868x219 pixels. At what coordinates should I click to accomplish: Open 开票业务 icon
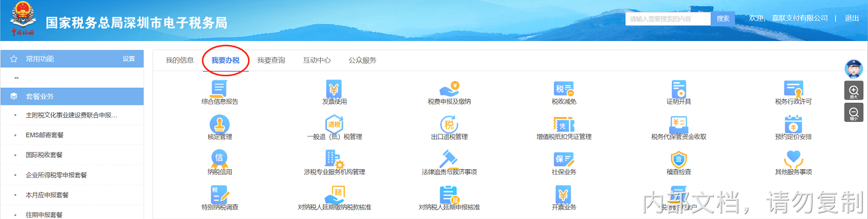click(x=564, y=194)
